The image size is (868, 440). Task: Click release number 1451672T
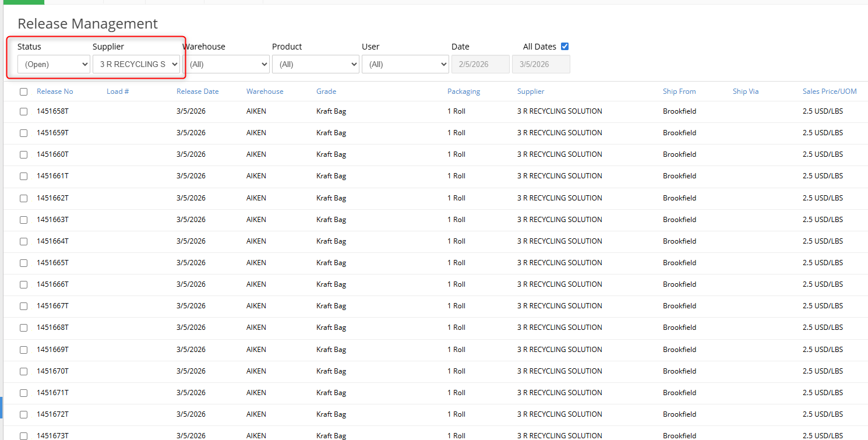click(52, 414)
